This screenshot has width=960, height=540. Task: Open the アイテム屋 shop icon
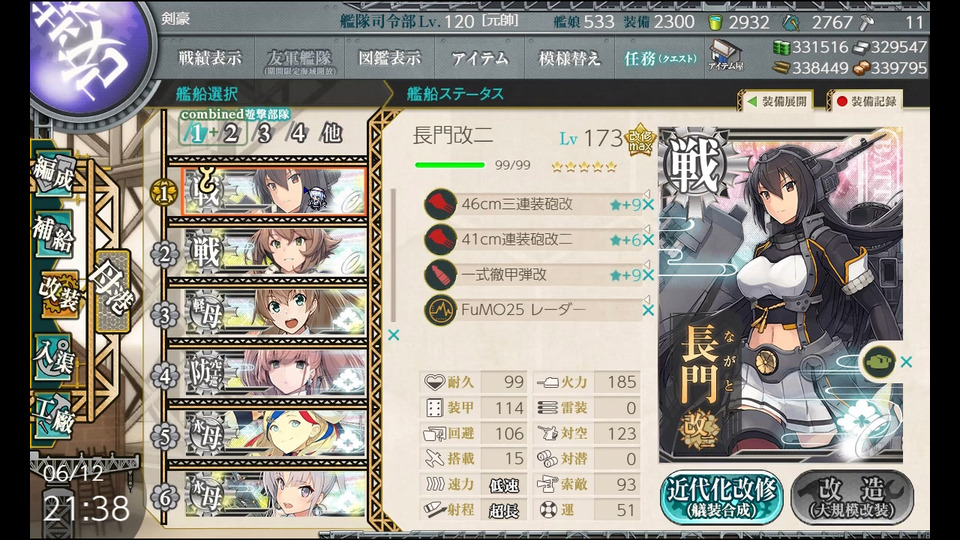pos(725,56)
